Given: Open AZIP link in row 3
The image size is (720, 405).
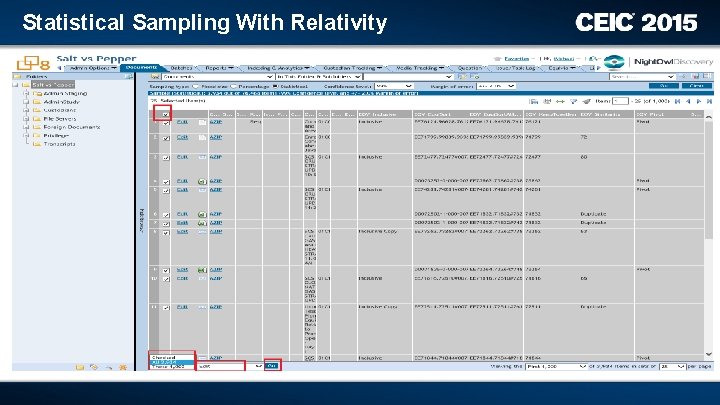Looking at the screenshot, I should coord(215,157).
